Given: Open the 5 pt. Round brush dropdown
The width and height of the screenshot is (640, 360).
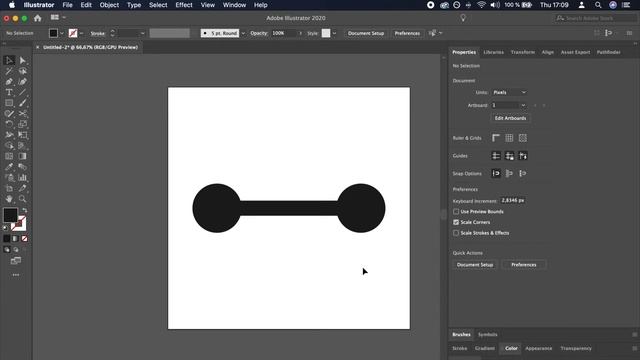Looking at the screenshot, I should 243,33.
